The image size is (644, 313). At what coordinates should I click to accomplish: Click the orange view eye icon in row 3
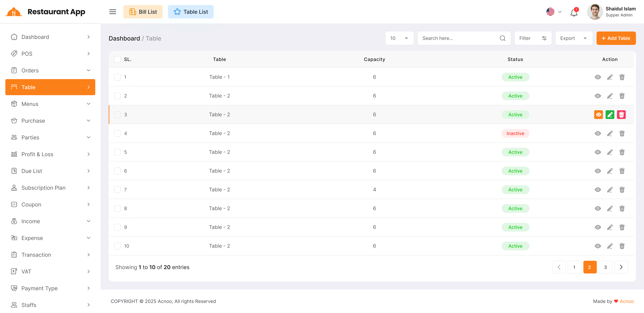pos(598,115)
